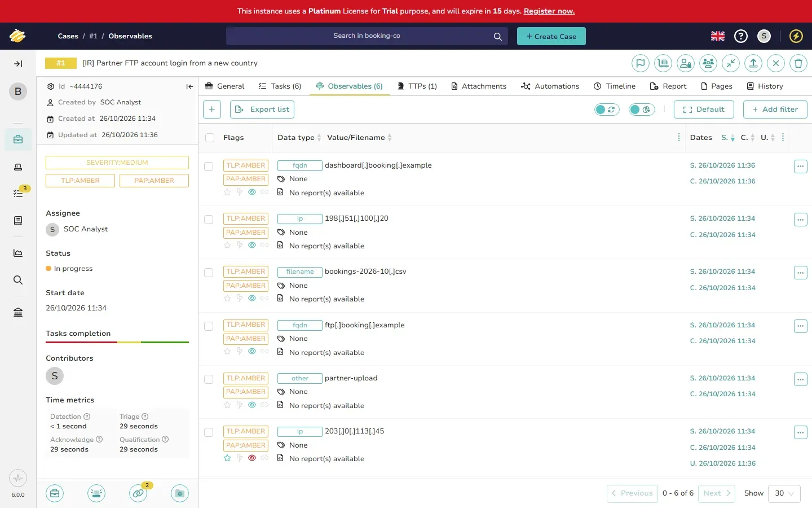Click the Add filter button
The image size is (812, 508).
point(775,110)
